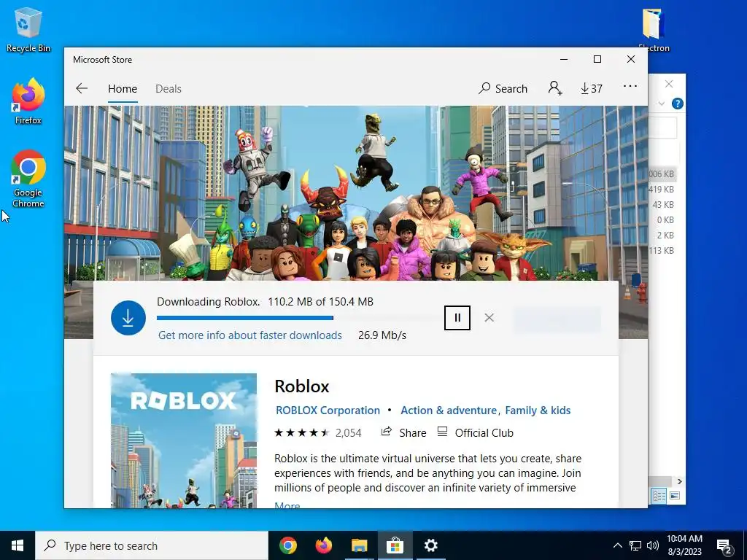
Task: Open the network status tray icon
Action: (635, 545)
